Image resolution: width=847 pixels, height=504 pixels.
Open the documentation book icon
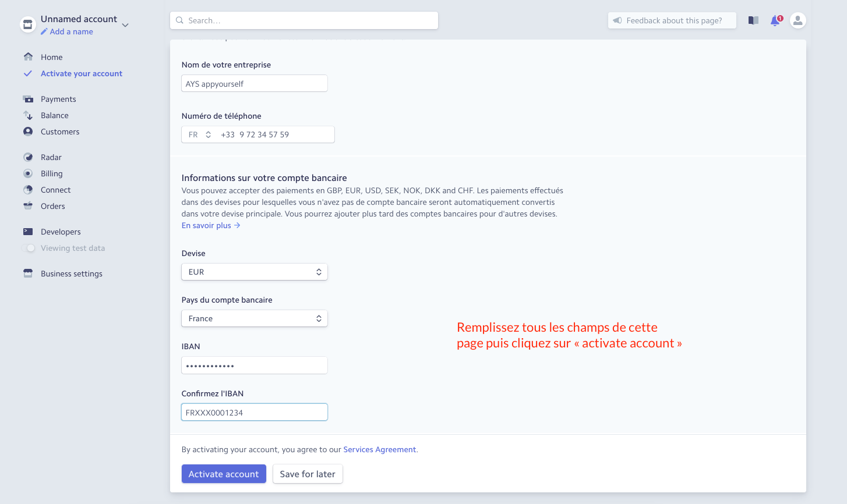click(753, 20)
